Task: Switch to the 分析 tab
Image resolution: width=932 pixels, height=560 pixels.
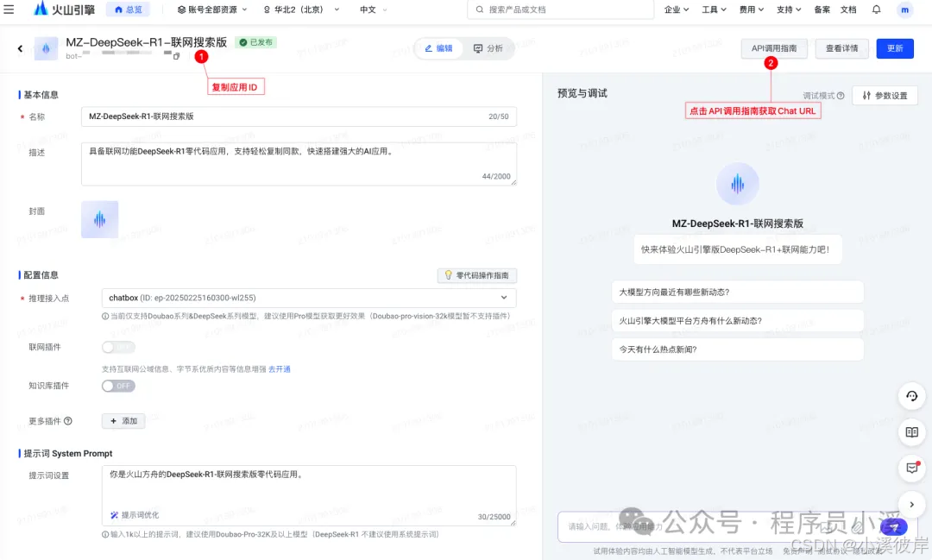Action: point(488,48)
